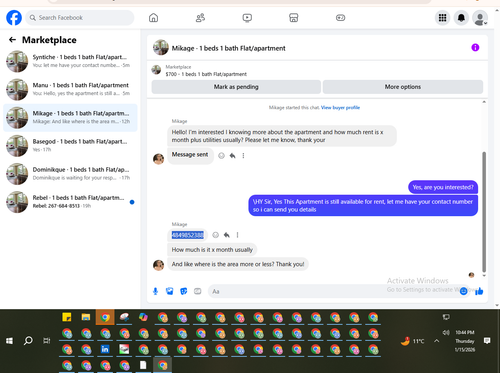Open the Manu conversation
Viewport: 500px width, 373px height.
coord(70,89)
